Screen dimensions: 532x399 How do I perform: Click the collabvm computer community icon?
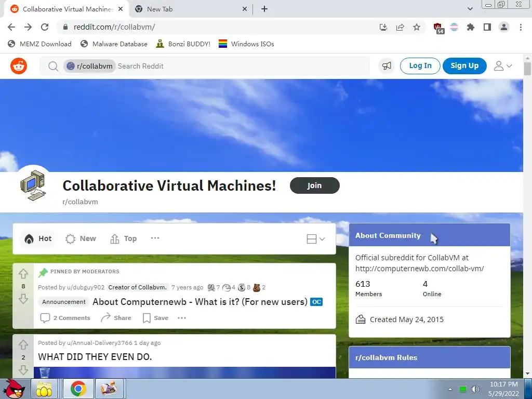pos(33,185)
